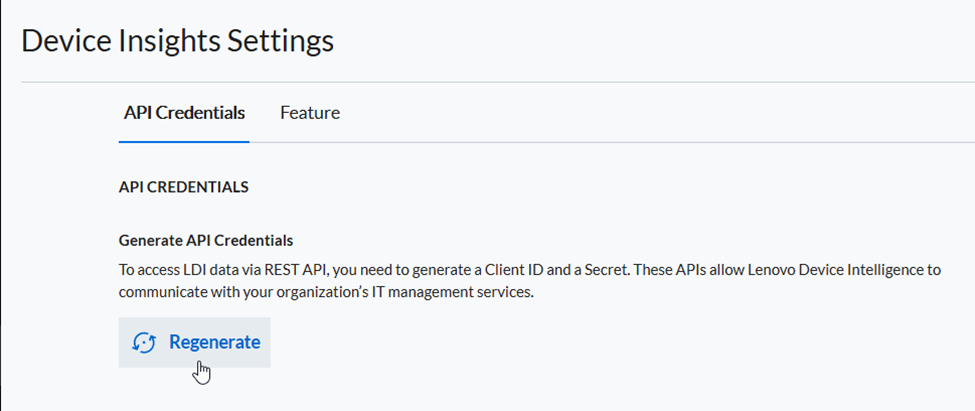Regenerate the API credentials
975x411 pixels.
195,342
